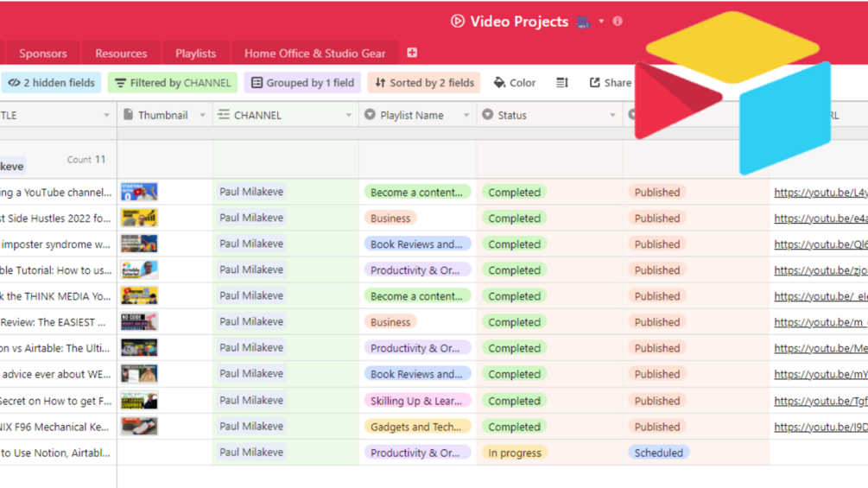Select Completed status in Mechanical Keyboard row
This screenshot has width=868, height=488.
514,427
